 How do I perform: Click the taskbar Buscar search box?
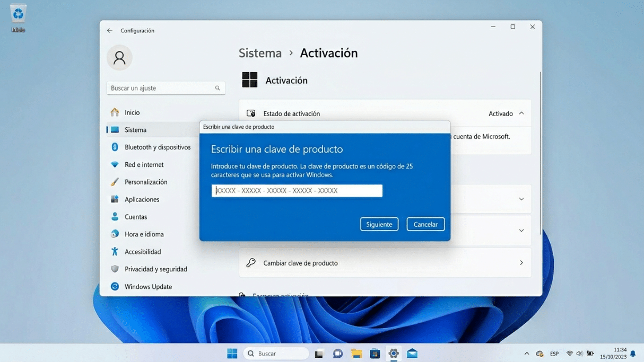[276, 354]
